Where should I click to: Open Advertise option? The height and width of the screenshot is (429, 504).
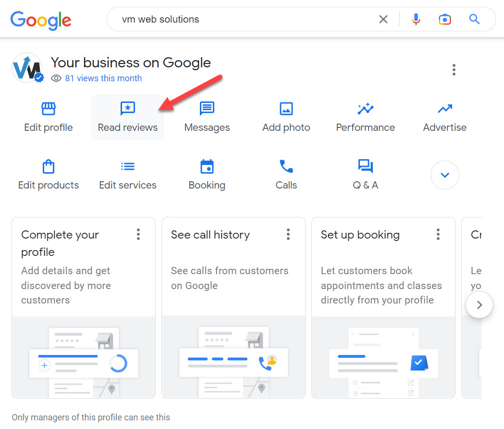click(x=444, y=117)
